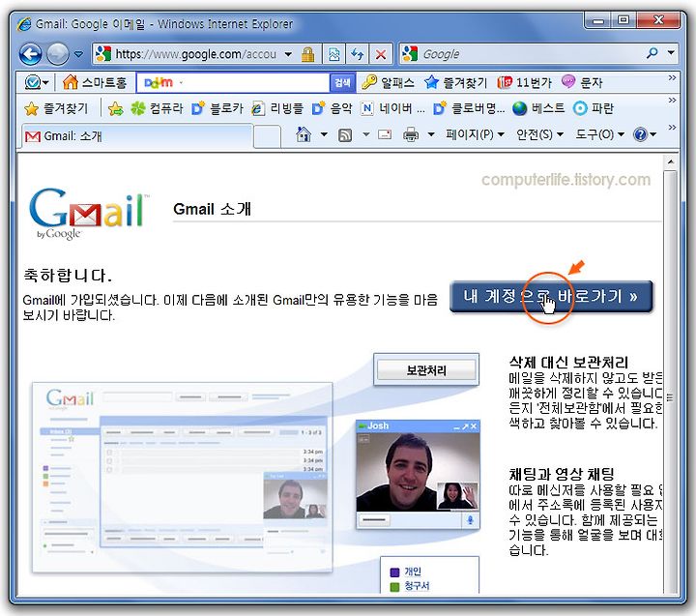Click the Gmail inbox preview thumbnail
The height and width of the screenshot is (616, 696).
click(x=182, y=478)
